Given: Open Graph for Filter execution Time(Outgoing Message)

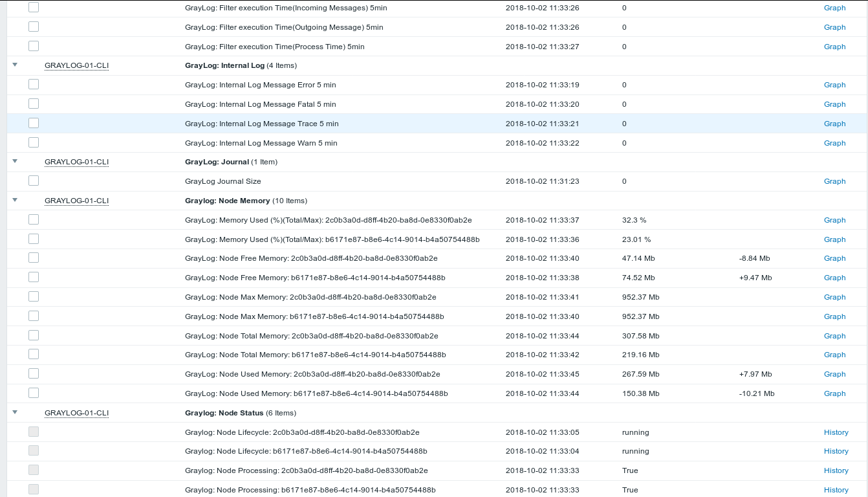Looking at the screenshot, I should [834, 27].
